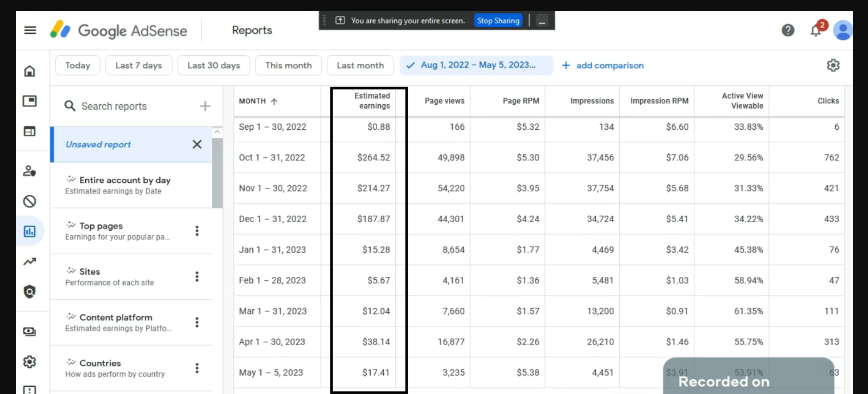
Task: Select the Sep 1 – 30, 2022 row
Action: pos(539,127)
